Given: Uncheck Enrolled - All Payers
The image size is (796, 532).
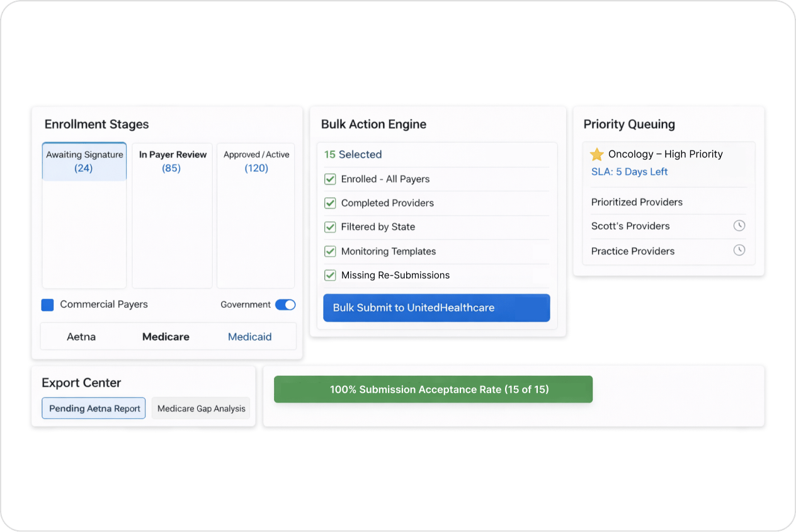Looking at the screenshot, I should pyautogui.click(x=330, y=179).
